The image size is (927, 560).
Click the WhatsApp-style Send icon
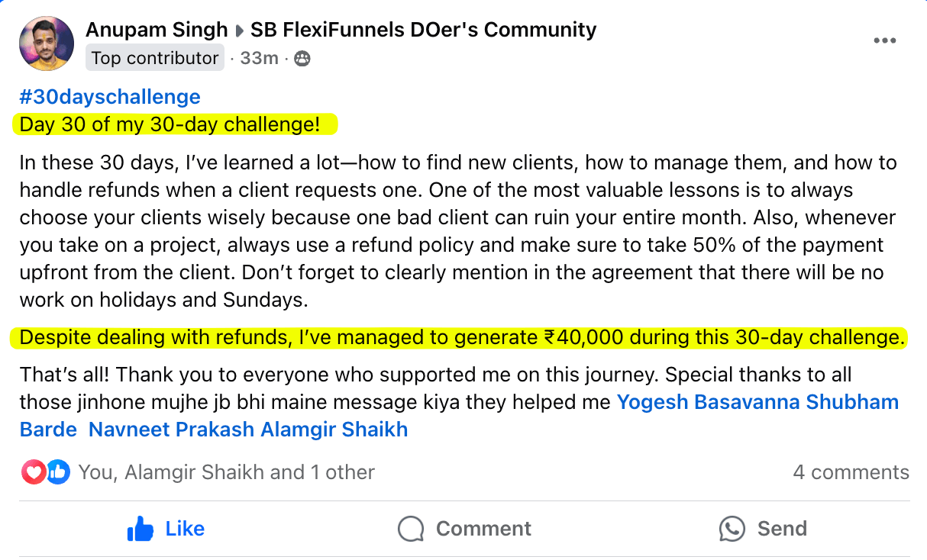click(x=732, y=528)
